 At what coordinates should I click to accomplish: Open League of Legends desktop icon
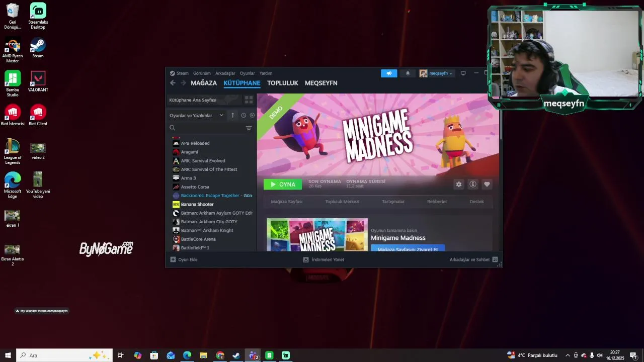point(13,152)
